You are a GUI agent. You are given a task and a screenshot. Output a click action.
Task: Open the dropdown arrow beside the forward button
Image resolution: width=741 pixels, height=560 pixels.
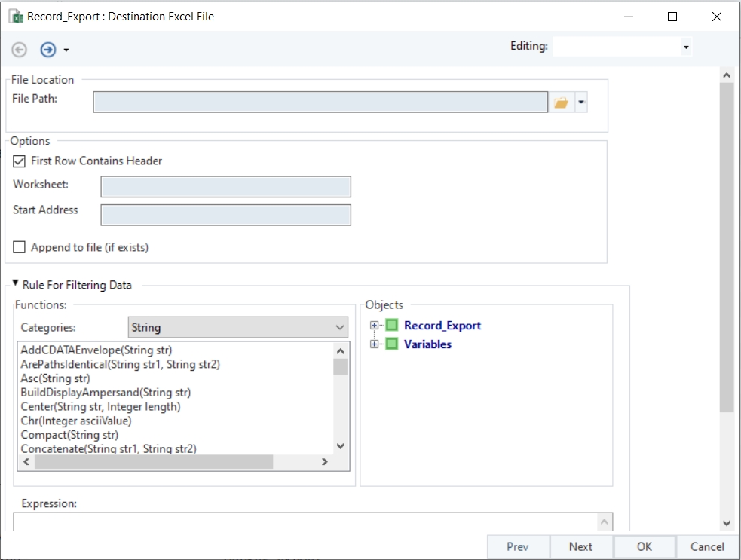pyautogui.click(x=66, y=50)
